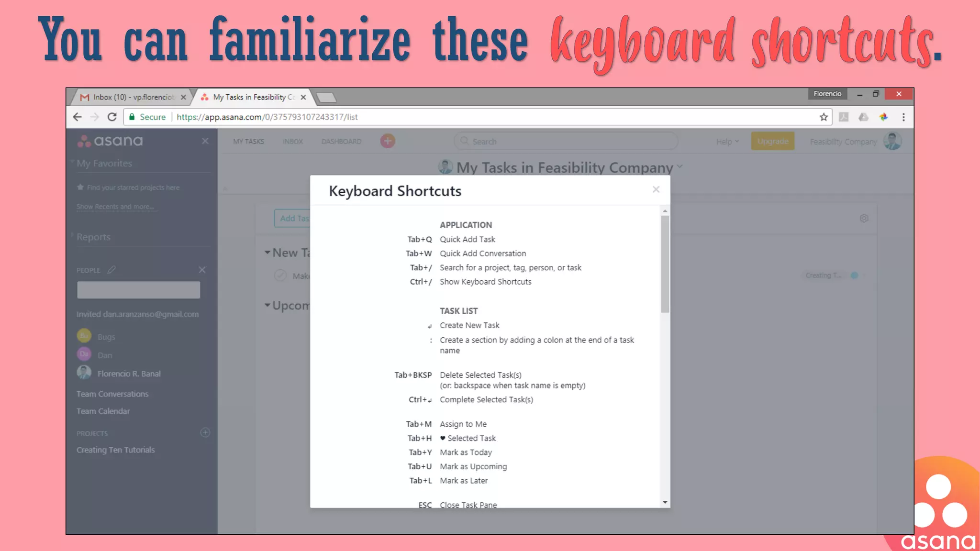Bookmark the page with star icon
This screenshot has width=980, height=551.
pyautogui.click(x=824, y=117)
